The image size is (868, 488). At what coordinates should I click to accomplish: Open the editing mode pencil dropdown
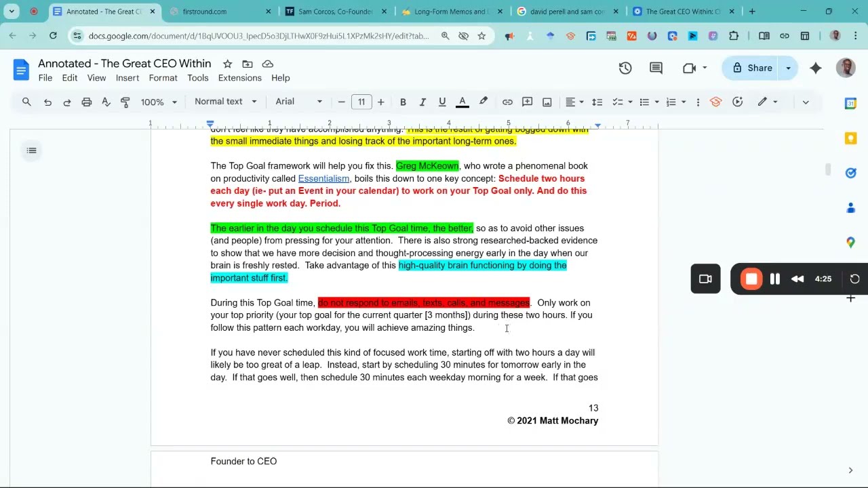coord(768,102)
